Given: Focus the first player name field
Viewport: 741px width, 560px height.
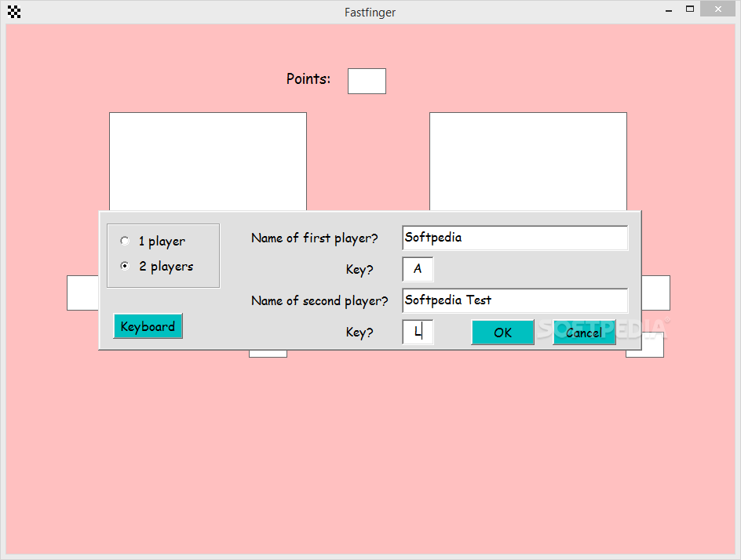Looking at the screenshot, I should pyautogui.click(x=515, y=238).
